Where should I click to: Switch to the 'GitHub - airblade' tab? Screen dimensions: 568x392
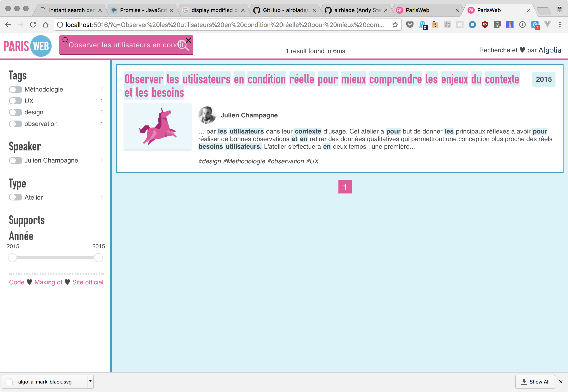click(x=284, y=10)
